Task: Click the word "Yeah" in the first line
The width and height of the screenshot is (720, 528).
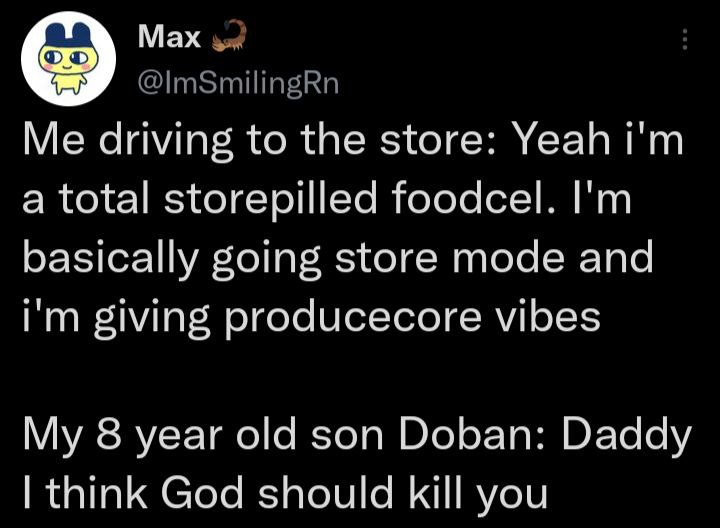Action: click(561, 142)
